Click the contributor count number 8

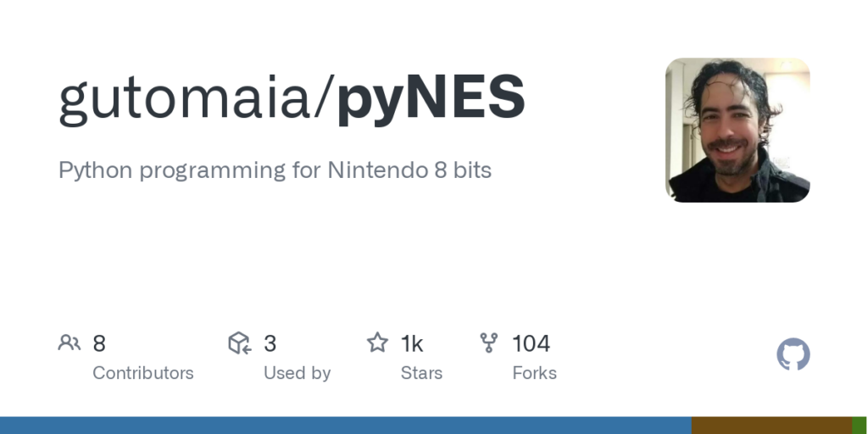(99, 343)
